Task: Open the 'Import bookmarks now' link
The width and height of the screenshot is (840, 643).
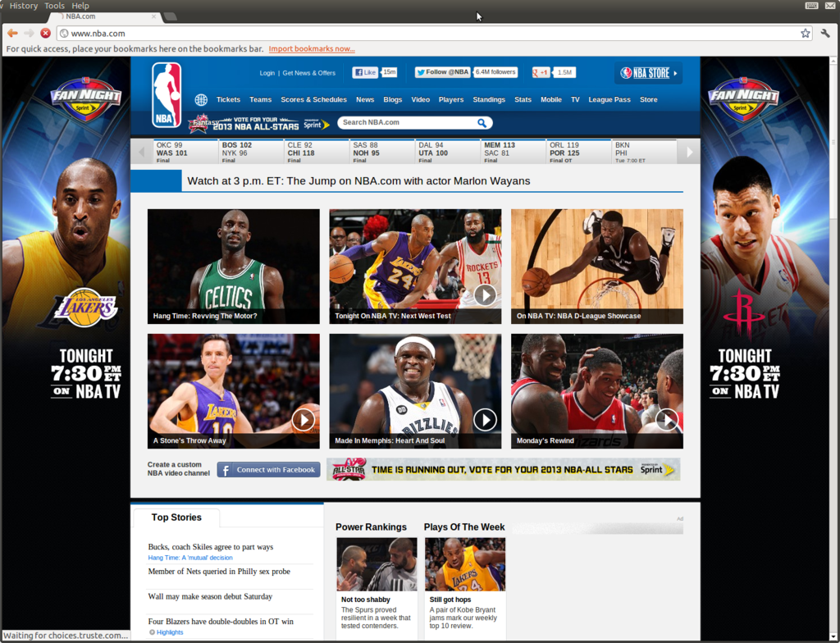Action: 312,48
